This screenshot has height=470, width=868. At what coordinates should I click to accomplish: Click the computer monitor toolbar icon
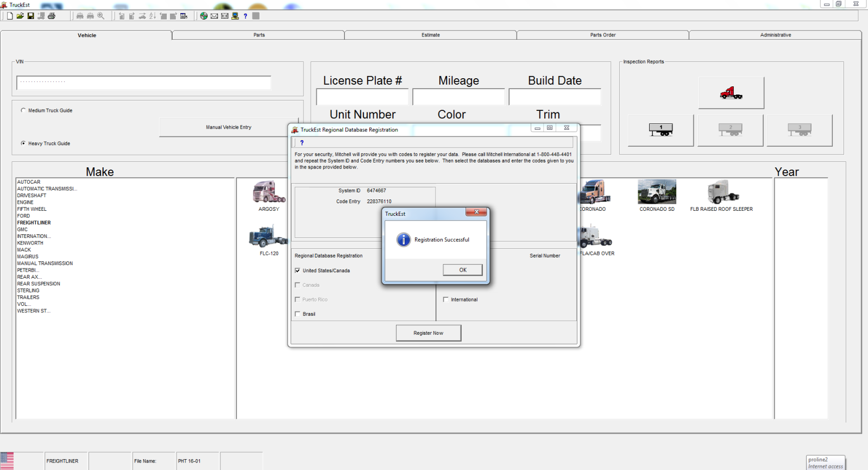pyautogui.click(x=235, y=16)
